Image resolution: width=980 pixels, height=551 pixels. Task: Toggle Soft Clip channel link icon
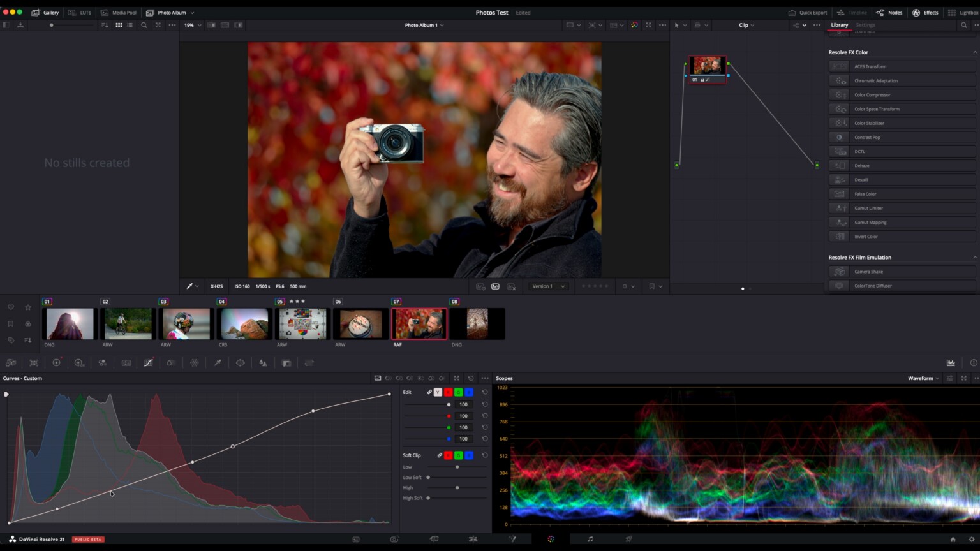tap(440, 455)
